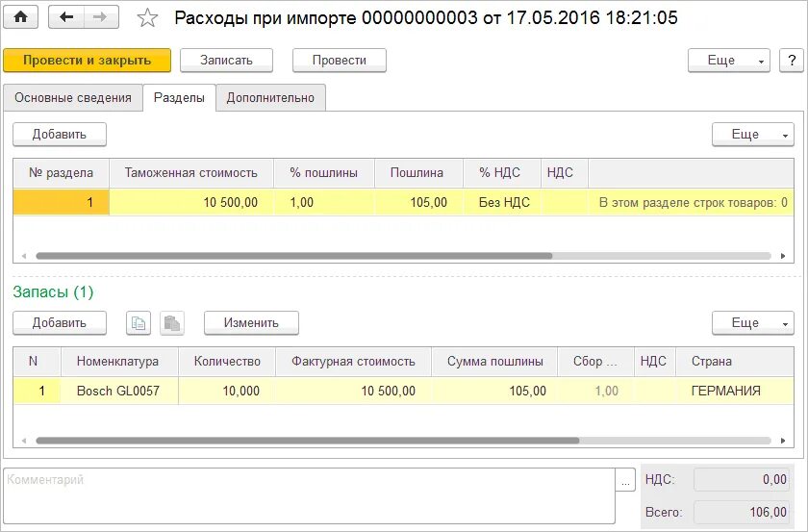Click Пошлина column header
The image size is (808, 532).
419,173
